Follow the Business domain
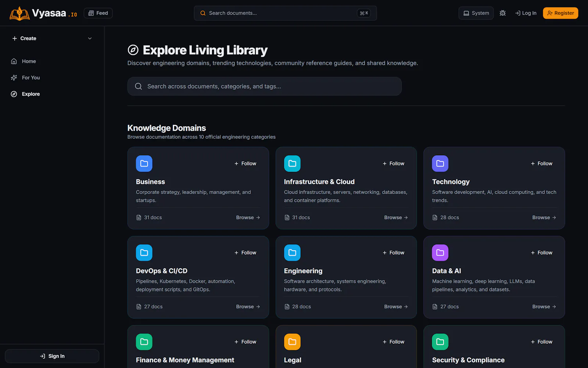This screenshot has width=588, height=368. [245, 163]
